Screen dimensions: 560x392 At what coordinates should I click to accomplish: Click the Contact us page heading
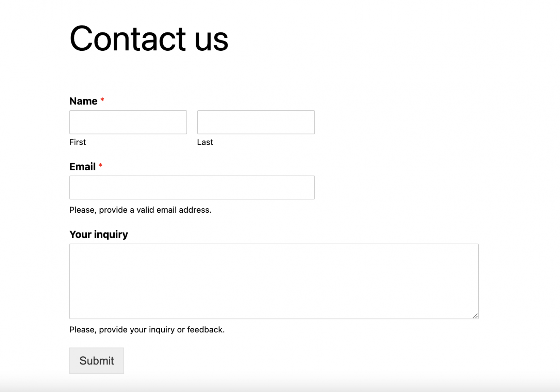(149, 39)
